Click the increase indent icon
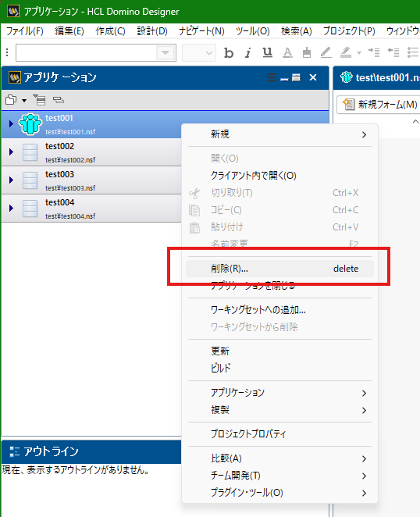The width and height of the screenshot is (420, 517). click(374, 52)
